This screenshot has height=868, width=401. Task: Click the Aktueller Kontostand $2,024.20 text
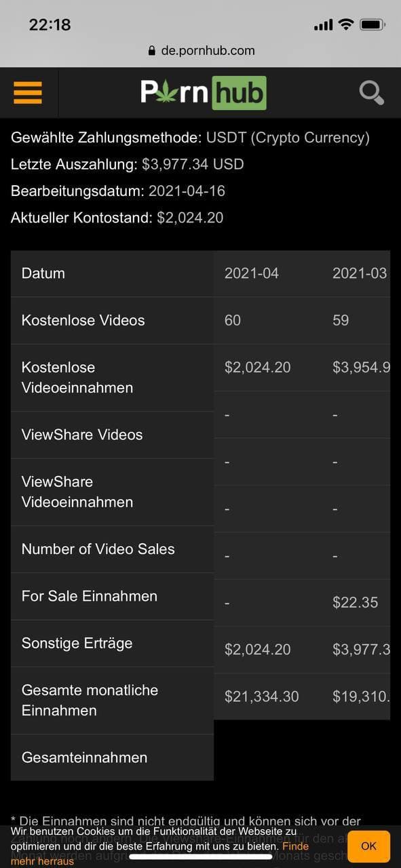tap(117, 218)
